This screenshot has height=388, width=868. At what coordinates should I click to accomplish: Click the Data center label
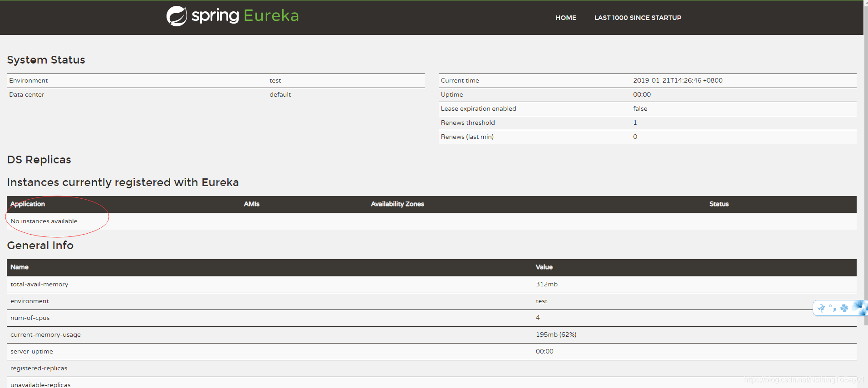[26, 94]
